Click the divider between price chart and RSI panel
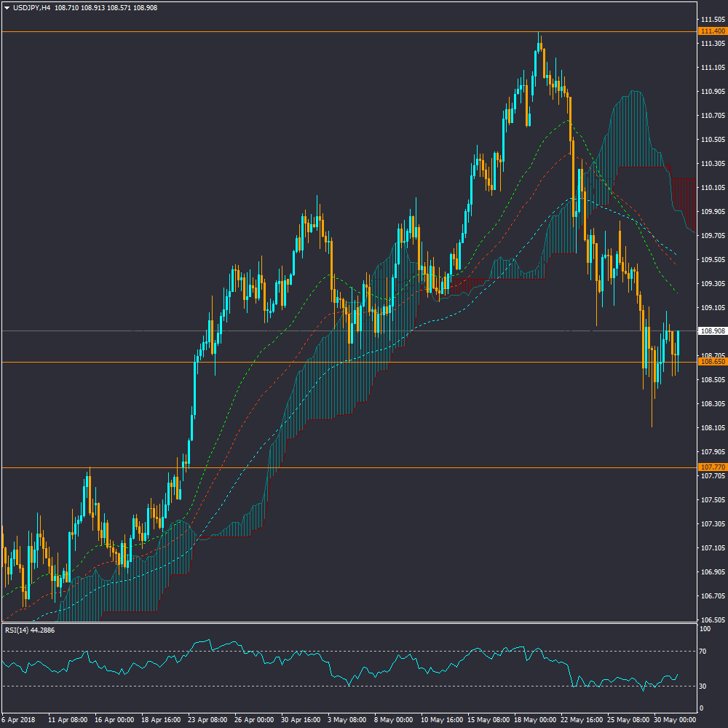728x728 pixels. pos(349,623)
